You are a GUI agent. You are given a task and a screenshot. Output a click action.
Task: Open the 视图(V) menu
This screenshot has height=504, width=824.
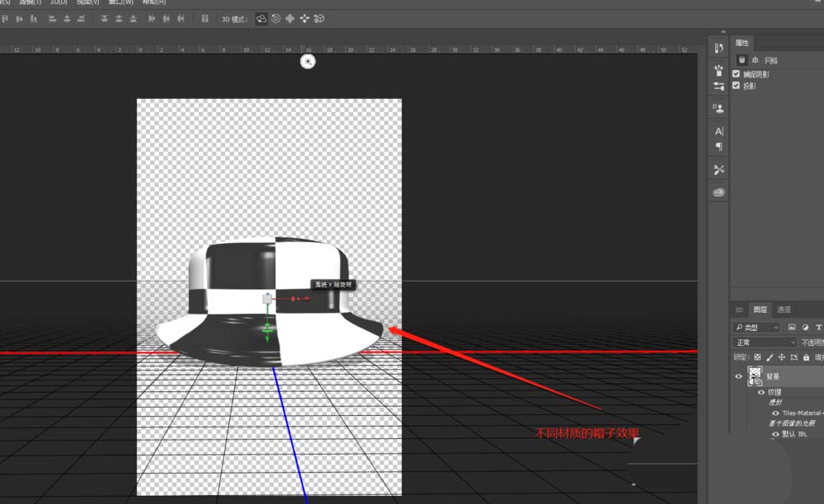tap(87, 3)
